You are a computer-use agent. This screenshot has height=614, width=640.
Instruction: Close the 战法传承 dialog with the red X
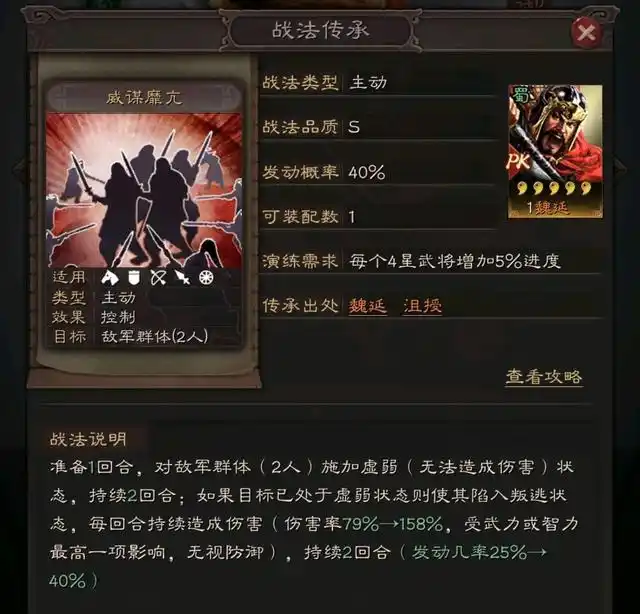(587, 32)
